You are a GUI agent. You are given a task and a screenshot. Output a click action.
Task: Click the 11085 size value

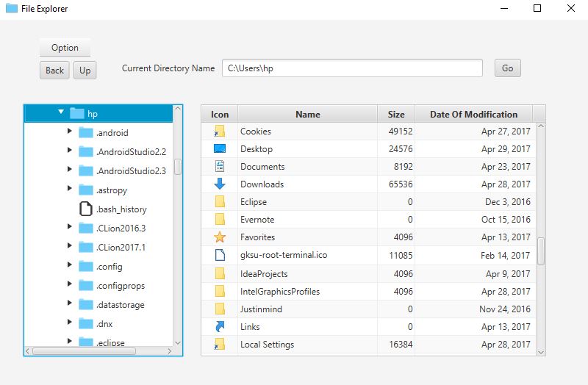(x=401, y=255)
